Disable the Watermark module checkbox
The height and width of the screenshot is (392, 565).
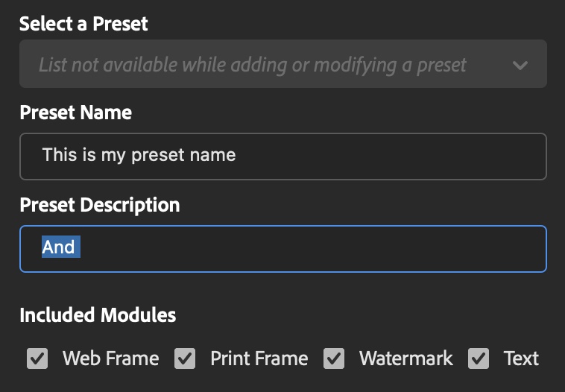(334, 359)
